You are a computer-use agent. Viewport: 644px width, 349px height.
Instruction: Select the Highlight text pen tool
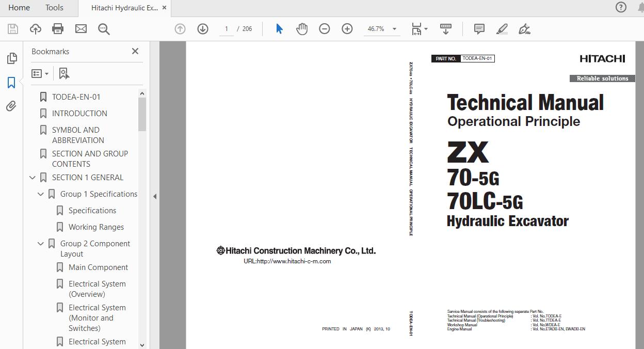[502, 29]
